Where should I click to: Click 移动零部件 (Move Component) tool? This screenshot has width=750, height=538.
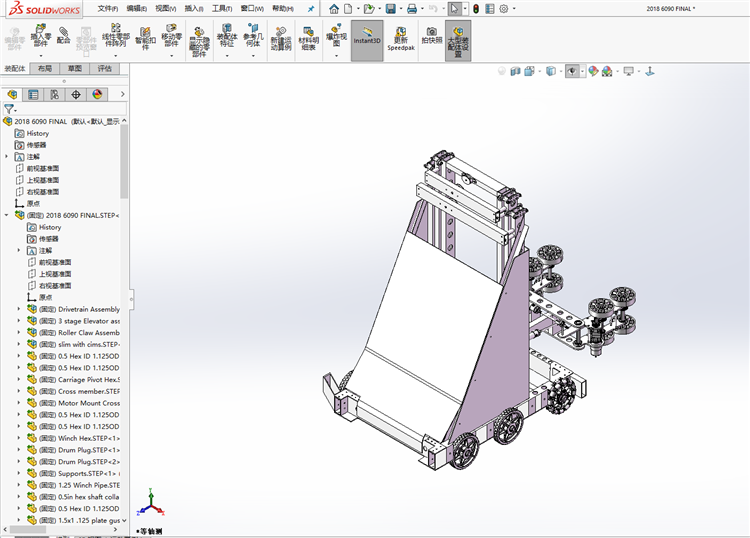[171, 35]
